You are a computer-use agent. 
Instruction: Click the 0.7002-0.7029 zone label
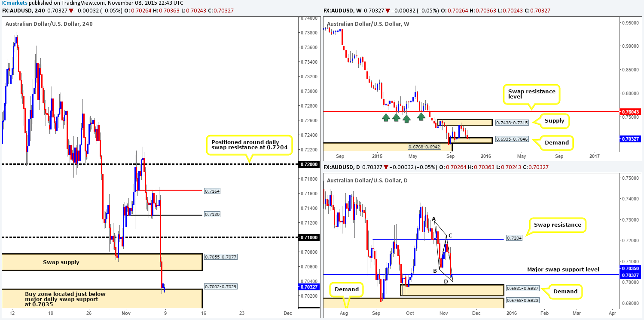(x=220, y=286)
